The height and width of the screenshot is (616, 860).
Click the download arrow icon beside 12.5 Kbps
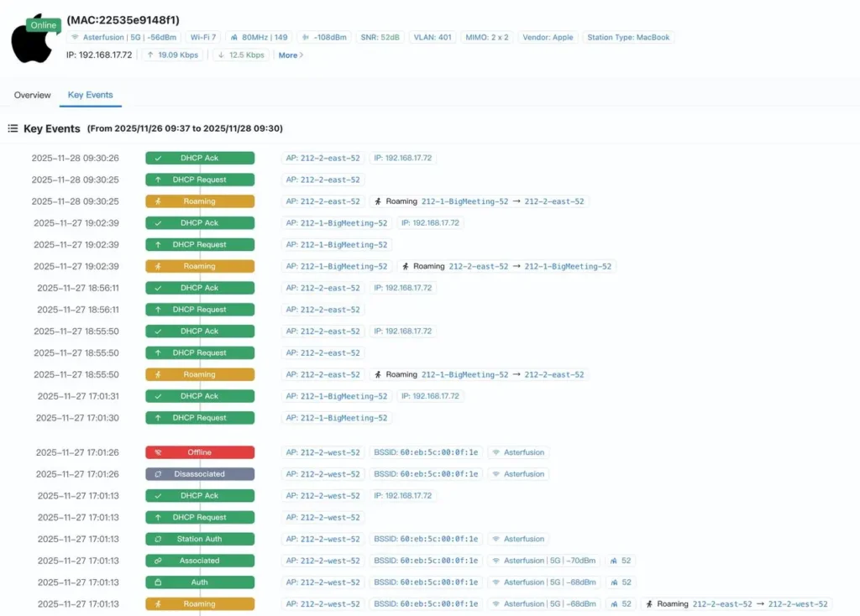tap(220, 55)
